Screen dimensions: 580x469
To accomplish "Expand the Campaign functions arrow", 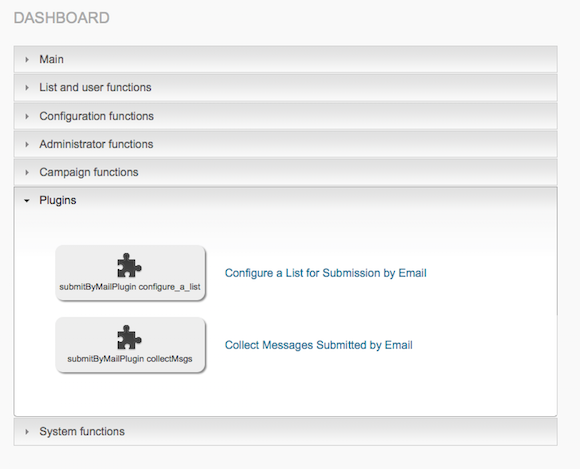I will coord(27,172).
